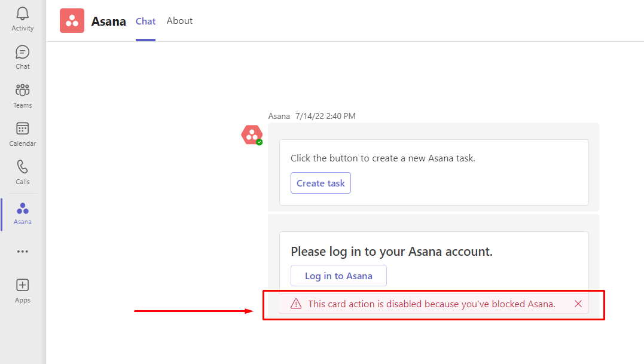Dismiss the blocked Asana warning
The width and height of the screenshot is (644, 364).
coord(578,304)
